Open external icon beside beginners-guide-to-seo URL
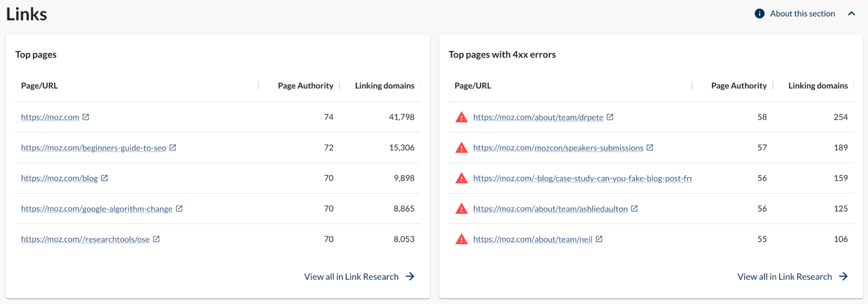The width and height of the screenshot is (868, 304). click(x=173, y=147)
